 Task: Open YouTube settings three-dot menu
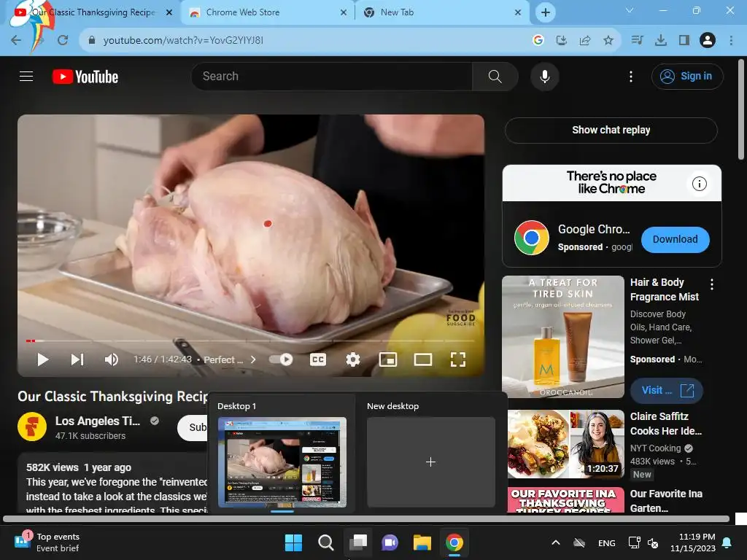pos(631,77)
